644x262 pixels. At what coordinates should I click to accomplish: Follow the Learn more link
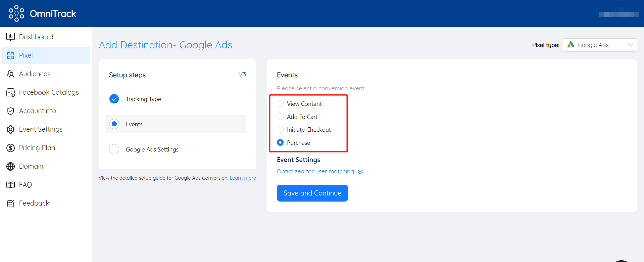coord(243,178)
